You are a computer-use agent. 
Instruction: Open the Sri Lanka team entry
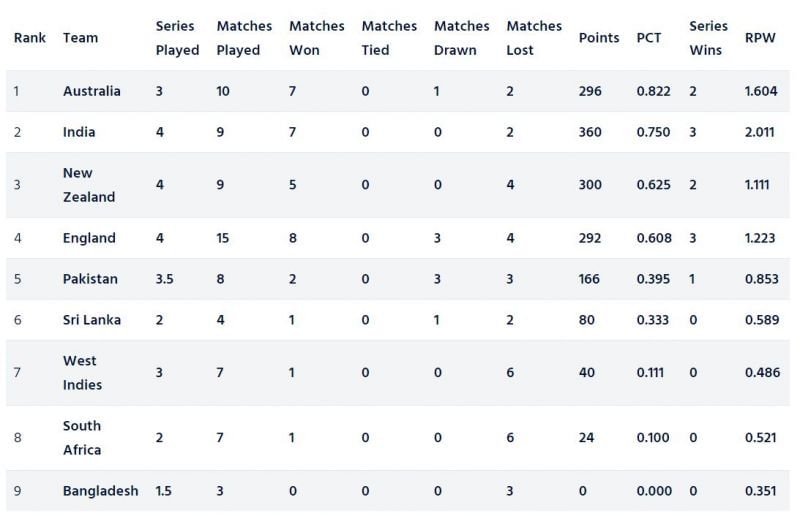[91, 320]
